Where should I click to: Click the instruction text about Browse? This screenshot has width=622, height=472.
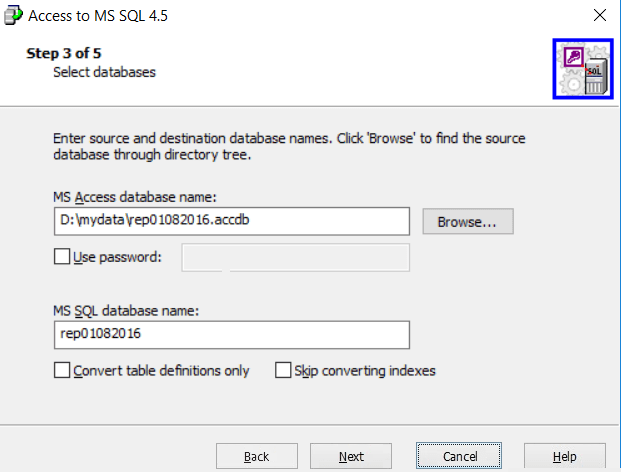[289, 146]
